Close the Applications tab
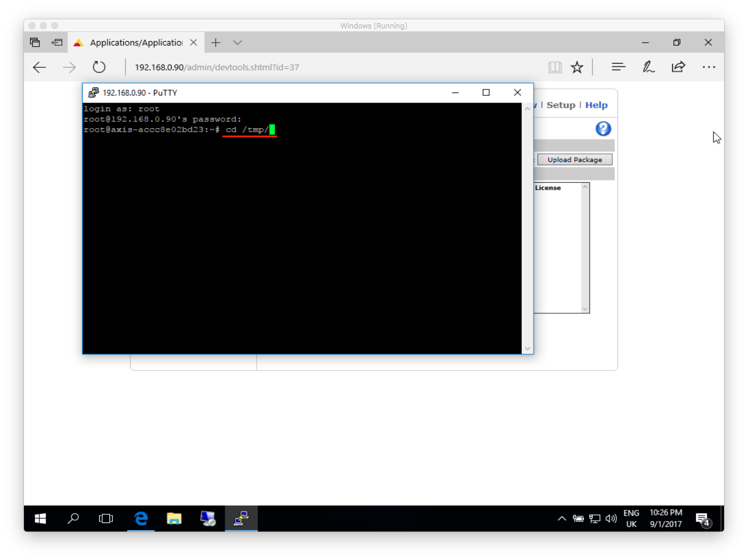748x560 pixels. tap(193, 43)
